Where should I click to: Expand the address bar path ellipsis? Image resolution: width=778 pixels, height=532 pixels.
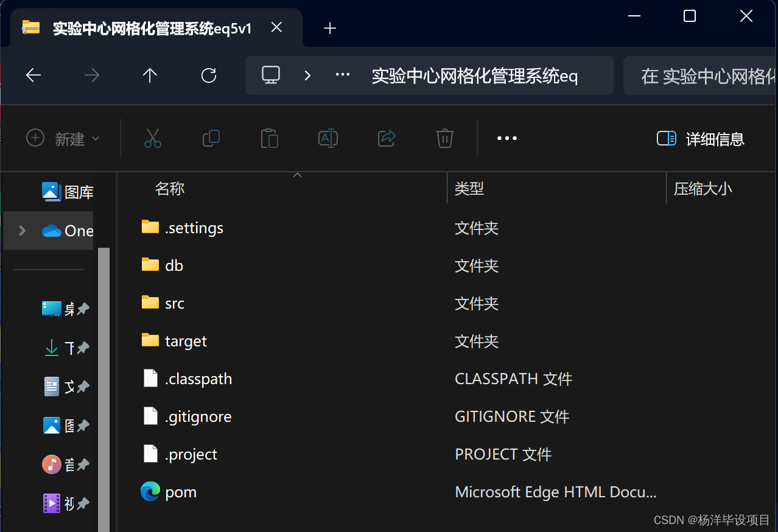(x=343, y=75)
